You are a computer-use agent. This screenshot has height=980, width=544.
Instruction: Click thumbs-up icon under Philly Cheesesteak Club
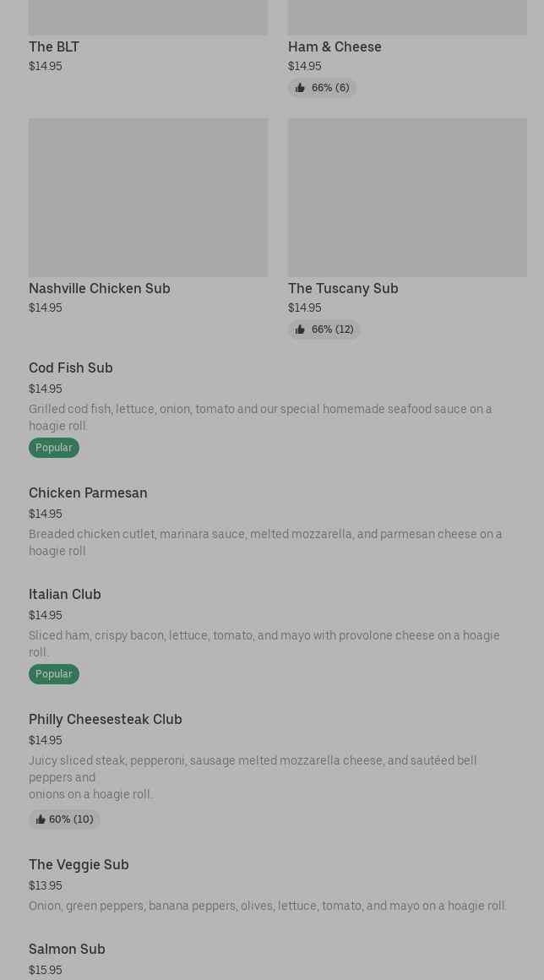point(41,819)
